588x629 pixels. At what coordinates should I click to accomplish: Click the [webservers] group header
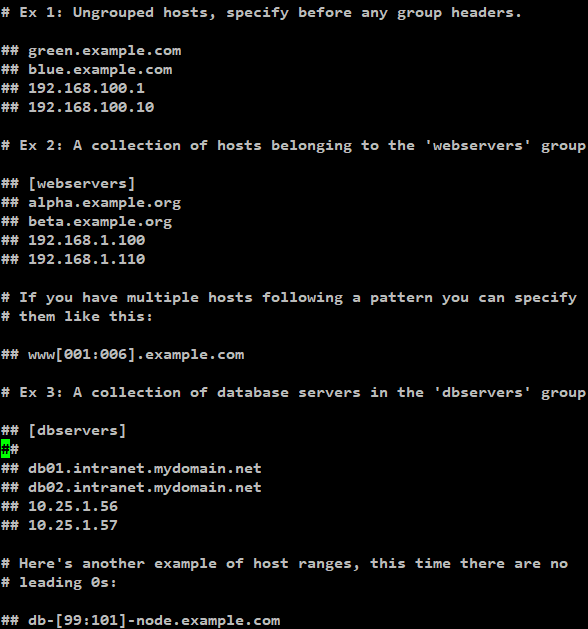(82, 184)
